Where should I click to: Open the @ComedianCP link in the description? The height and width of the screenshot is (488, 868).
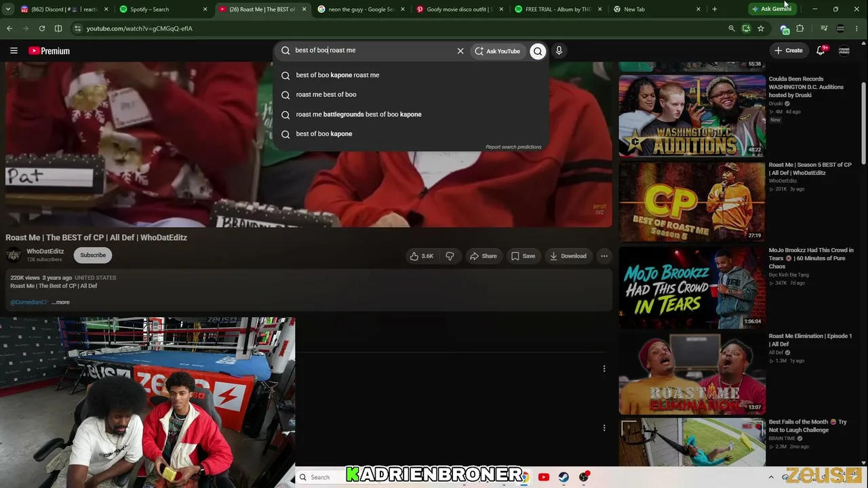click(x=28, y=302)
